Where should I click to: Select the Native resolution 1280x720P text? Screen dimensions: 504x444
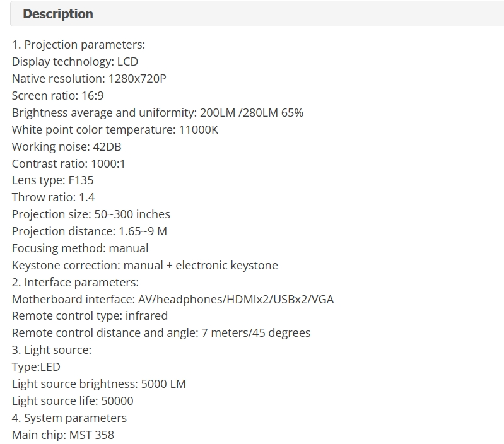pyautogui.click(x=89, y=79)
